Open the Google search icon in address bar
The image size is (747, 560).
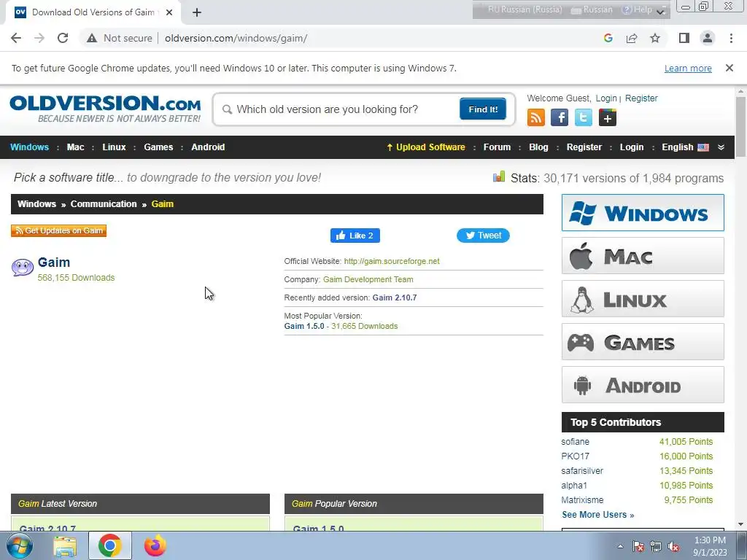[x=608, y=38]
